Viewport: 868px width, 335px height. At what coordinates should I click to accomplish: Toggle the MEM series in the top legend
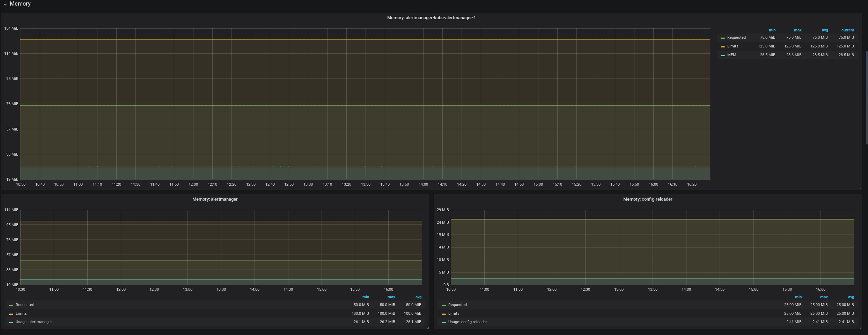point(731,55)
